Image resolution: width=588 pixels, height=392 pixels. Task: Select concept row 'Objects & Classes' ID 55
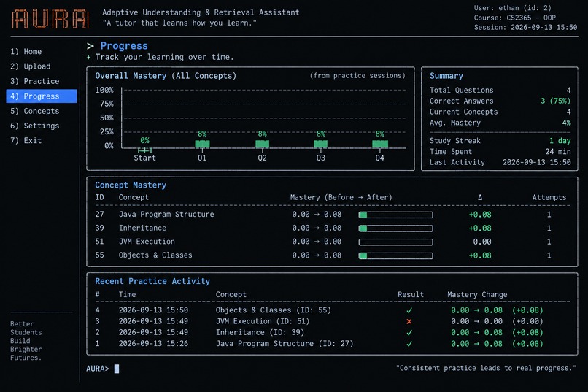[x=332, y=255]
